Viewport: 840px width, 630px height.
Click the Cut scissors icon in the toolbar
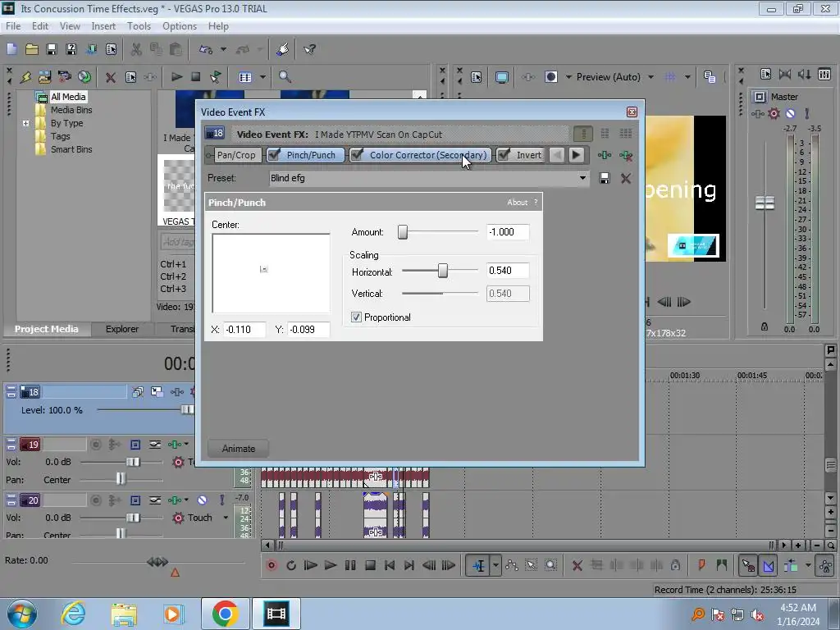pyautogui.click(x=136, y=49)
